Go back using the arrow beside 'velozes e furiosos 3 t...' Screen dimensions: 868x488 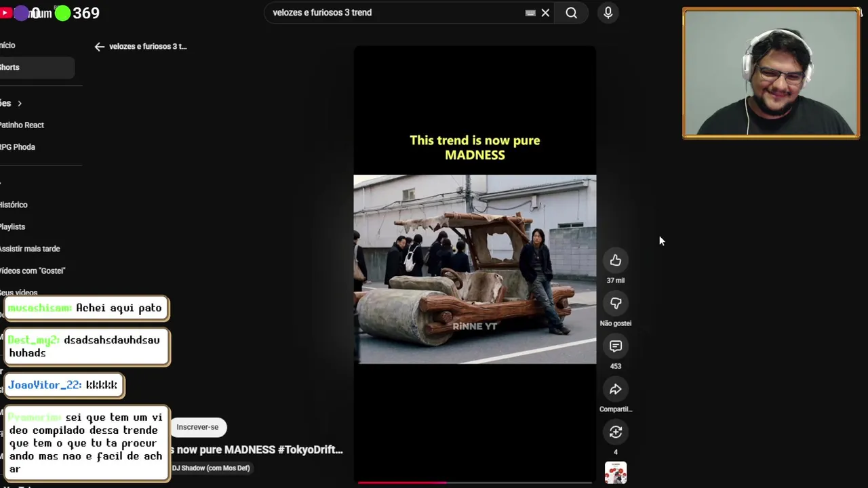point(100,47)
